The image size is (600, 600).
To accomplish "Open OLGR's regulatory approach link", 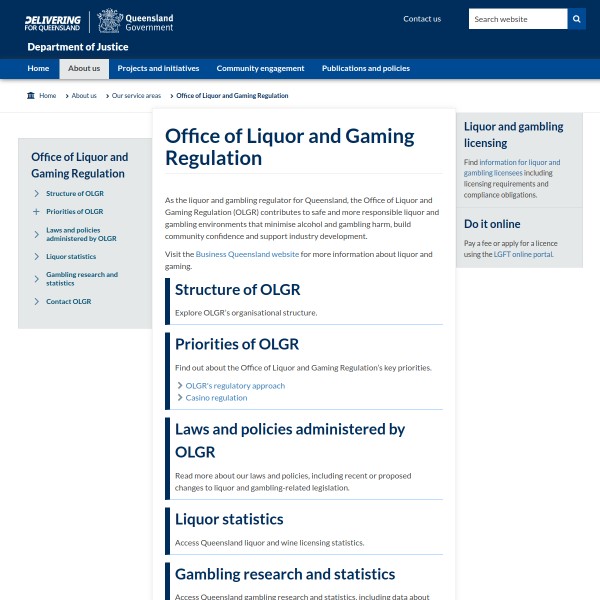I will pyautogui.click(x=235, y=386).
